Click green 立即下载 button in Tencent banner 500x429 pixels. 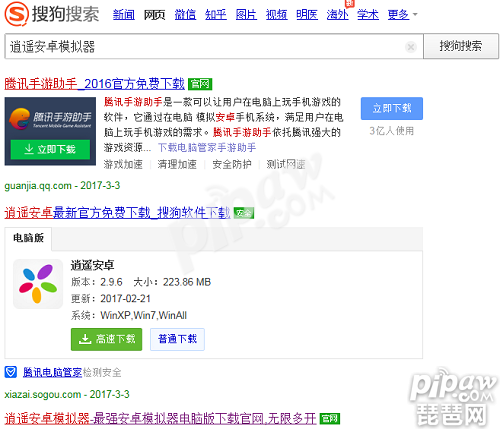coord(50,149)
